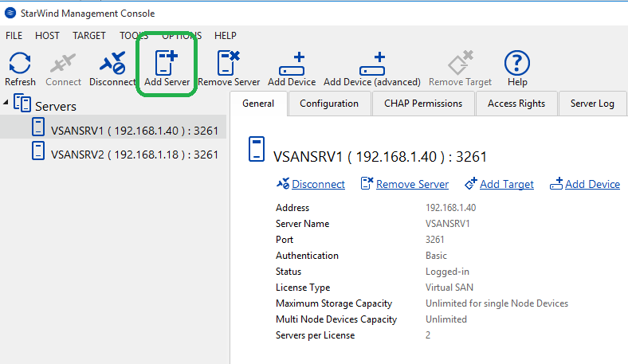Screen dimensions: 628x364
Task: Open the OPTIONS menu
Action: 182,36
